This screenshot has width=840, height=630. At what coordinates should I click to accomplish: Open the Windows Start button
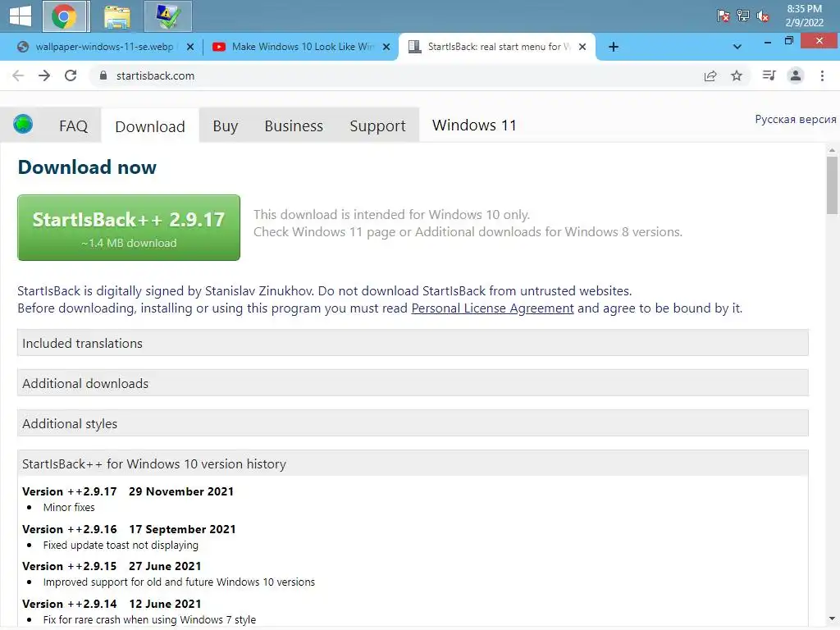[21, 16]
